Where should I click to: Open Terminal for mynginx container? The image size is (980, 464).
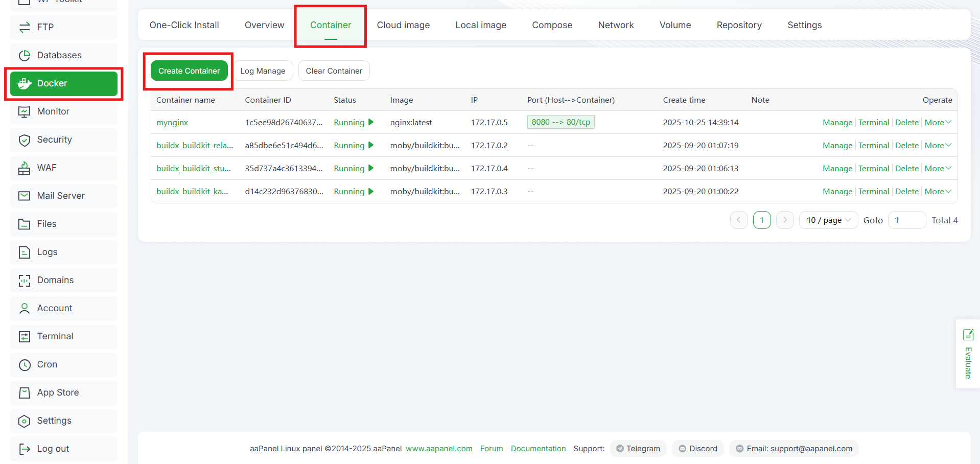pos(874,122)
